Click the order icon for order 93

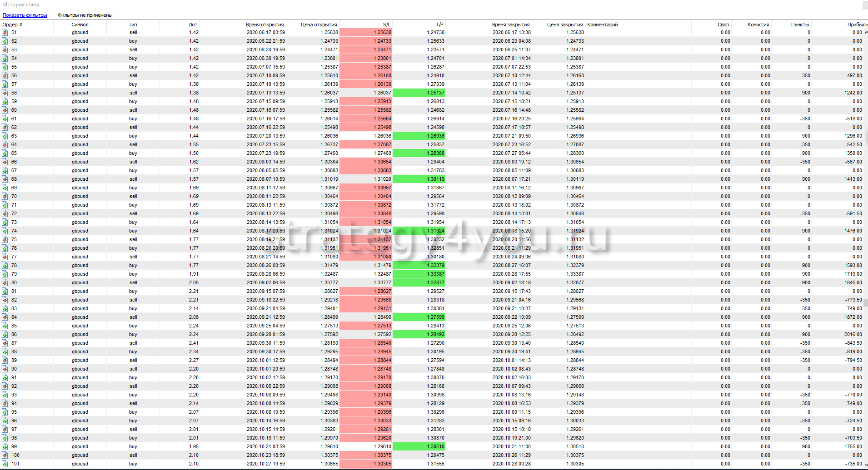(x=5, y=395)
